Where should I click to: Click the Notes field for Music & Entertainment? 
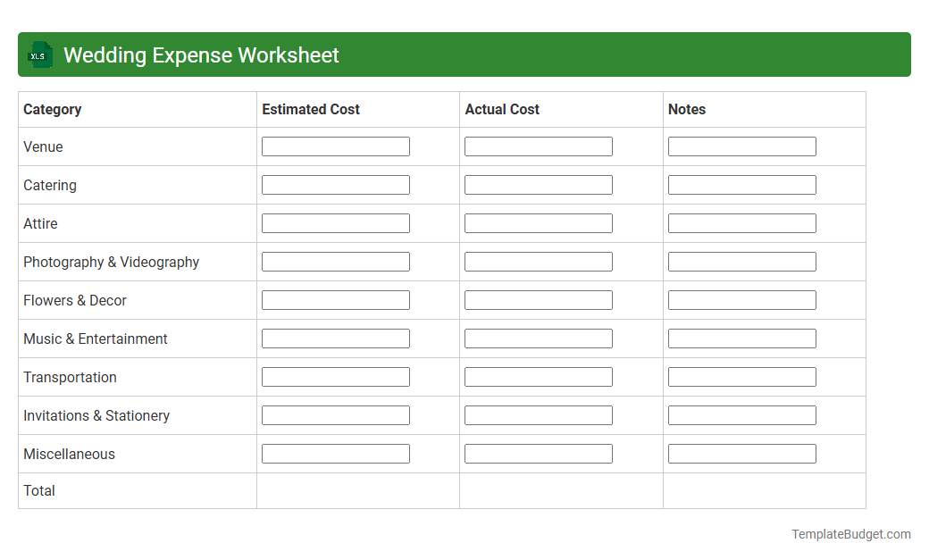[741, 338]
